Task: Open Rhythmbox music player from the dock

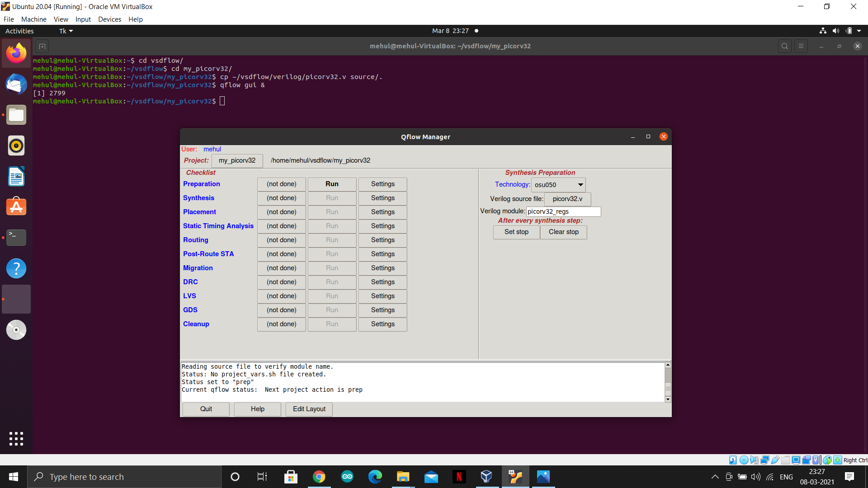Action: [x=16, y=145]
